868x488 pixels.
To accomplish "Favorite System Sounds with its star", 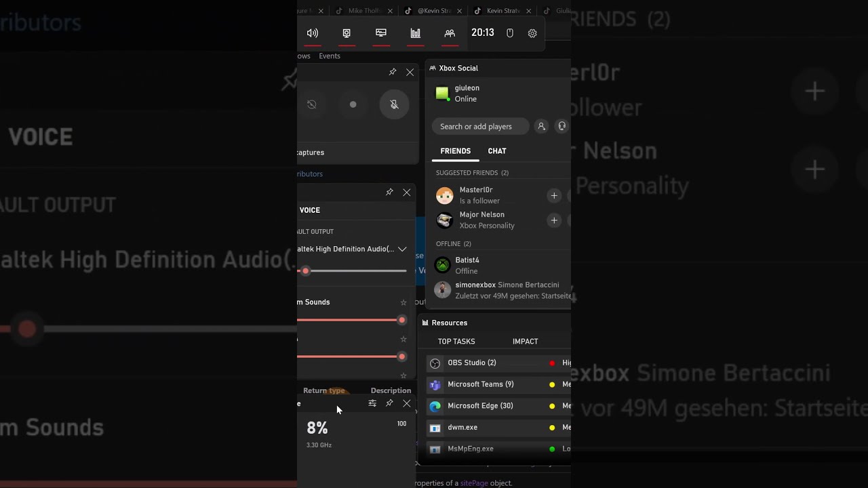I will click(x=403, y=302).
